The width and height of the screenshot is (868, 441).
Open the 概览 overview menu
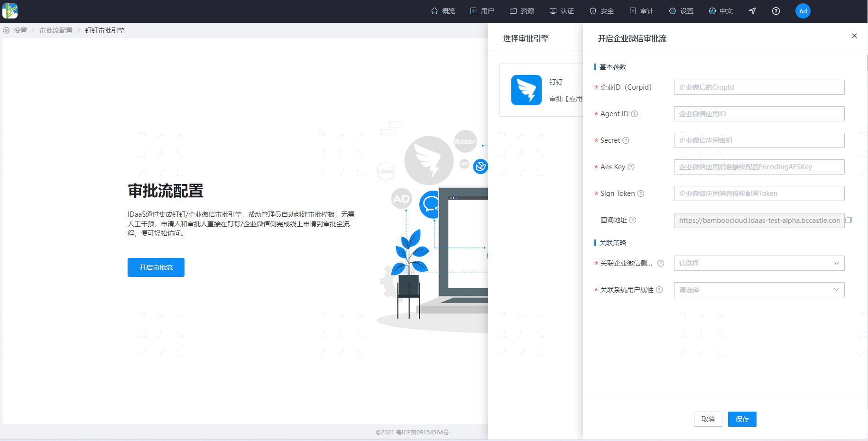443,11
